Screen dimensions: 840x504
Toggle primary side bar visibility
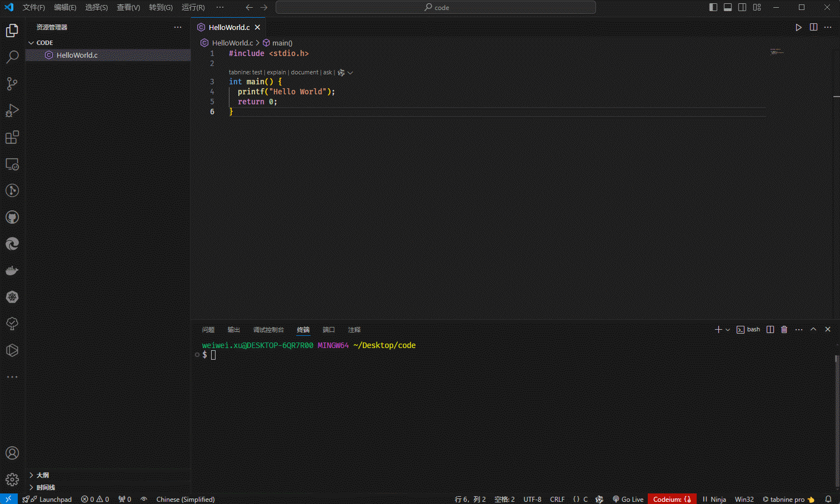pos(713,7)
